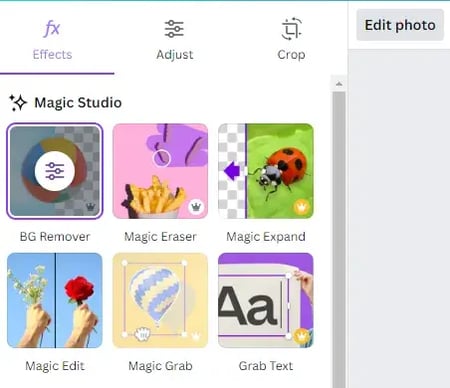Image resolution: width=450 pixels, height=388 pixels.
Task: Select the Magic Eraser effect
Action: pyautogui.click(x=160, y=171)
